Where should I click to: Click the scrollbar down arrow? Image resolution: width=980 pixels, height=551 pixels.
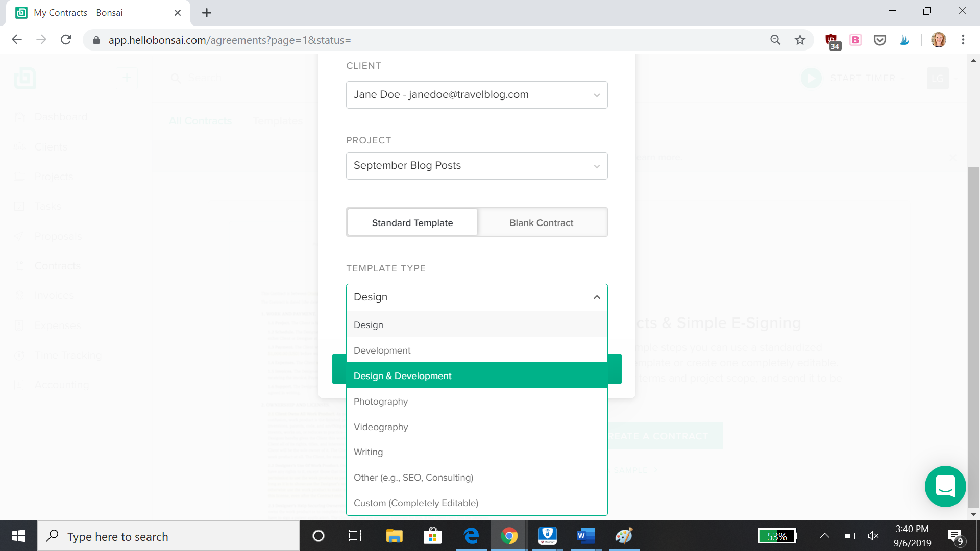tap(973, 514)
